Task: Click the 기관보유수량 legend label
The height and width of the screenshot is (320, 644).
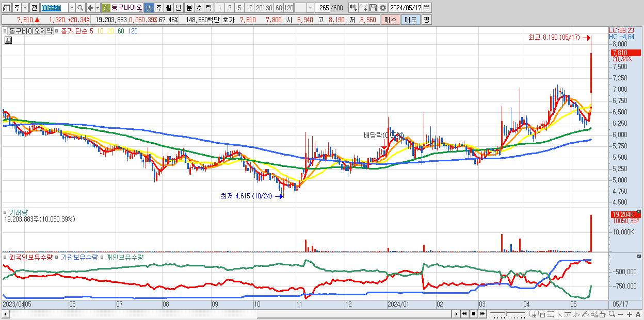Action: pos(79,257)
